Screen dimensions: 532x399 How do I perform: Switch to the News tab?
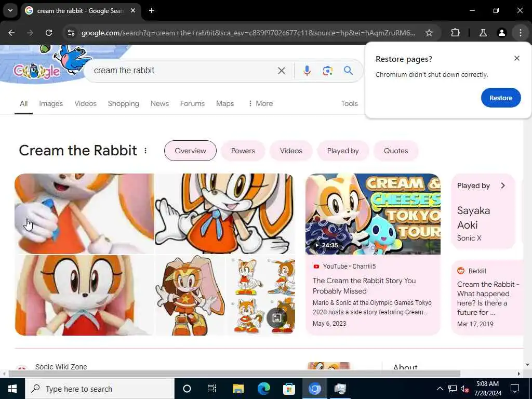click(159, 103)
